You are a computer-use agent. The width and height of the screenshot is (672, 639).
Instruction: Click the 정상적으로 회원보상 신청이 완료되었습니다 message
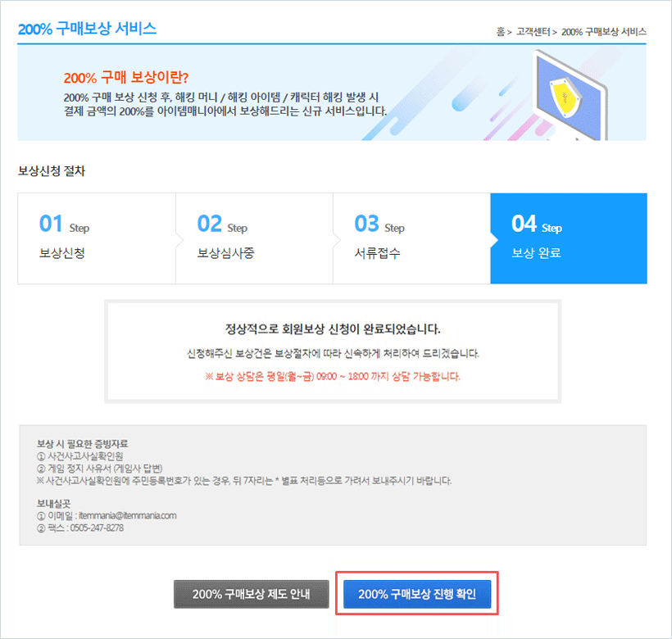[333, 329]
